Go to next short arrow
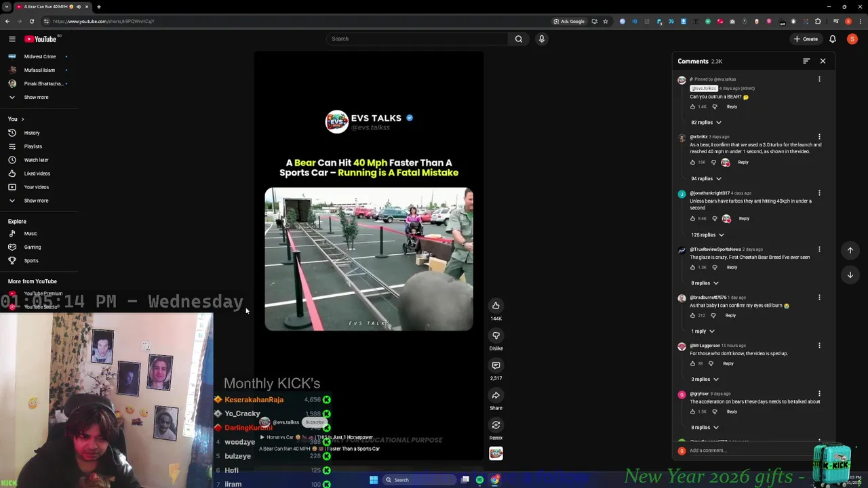Image resolution: width=868 pixels, height=488 pixels. tap(850, 274)
